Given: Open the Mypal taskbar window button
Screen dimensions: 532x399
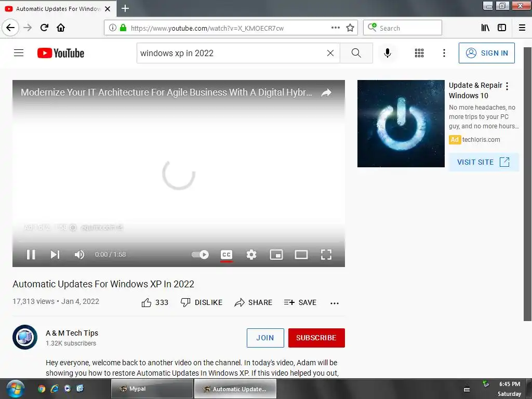Looking at the screenshot, I should coord(152,389).
